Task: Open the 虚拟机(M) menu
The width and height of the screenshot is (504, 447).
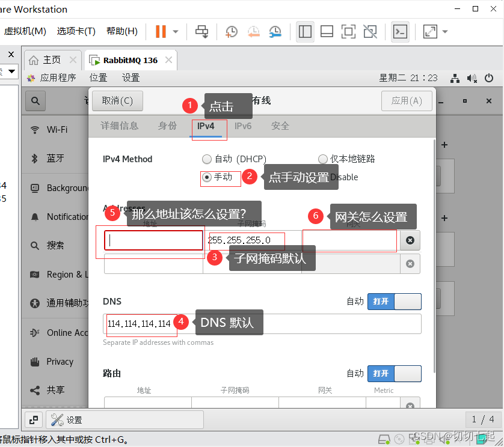Action: click(x=25, y=31)
